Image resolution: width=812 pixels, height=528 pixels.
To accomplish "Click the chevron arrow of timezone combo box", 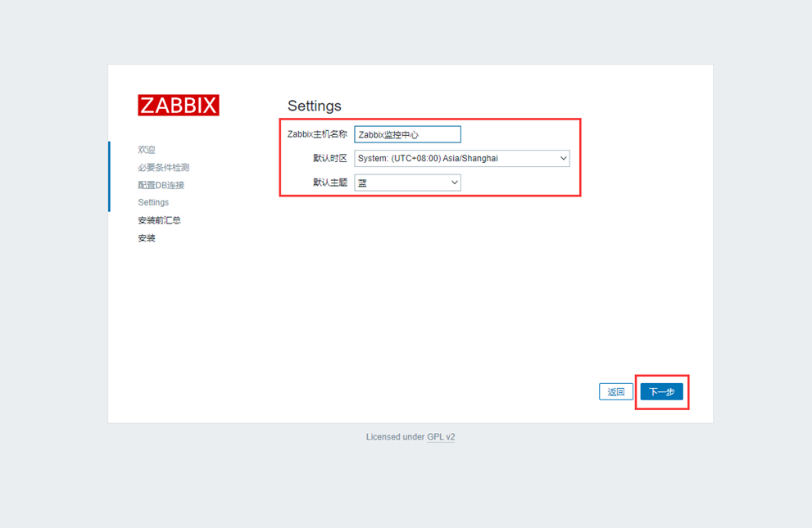I will [563, 159].
